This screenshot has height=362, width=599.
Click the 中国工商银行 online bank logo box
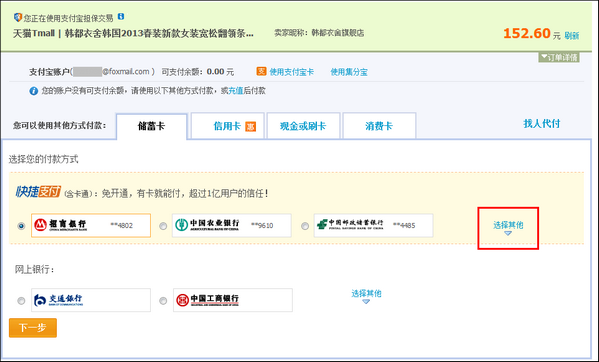coord(233,300)
